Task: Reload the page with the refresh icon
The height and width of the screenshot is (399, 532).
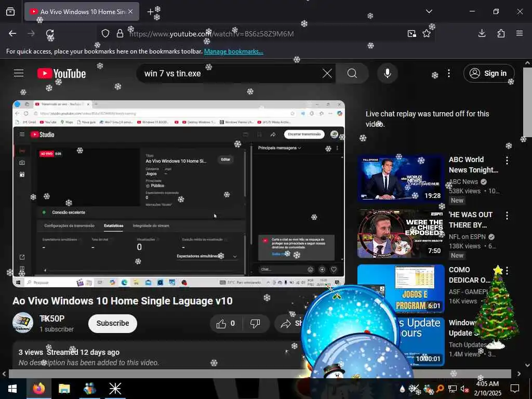Action: coord(50,33)
